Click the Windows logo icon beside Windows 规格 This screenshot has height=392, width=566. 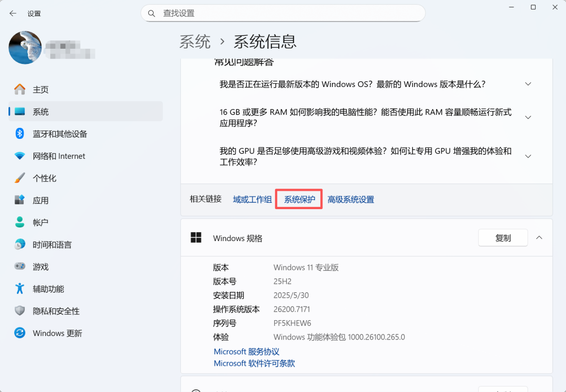point(196,238)
